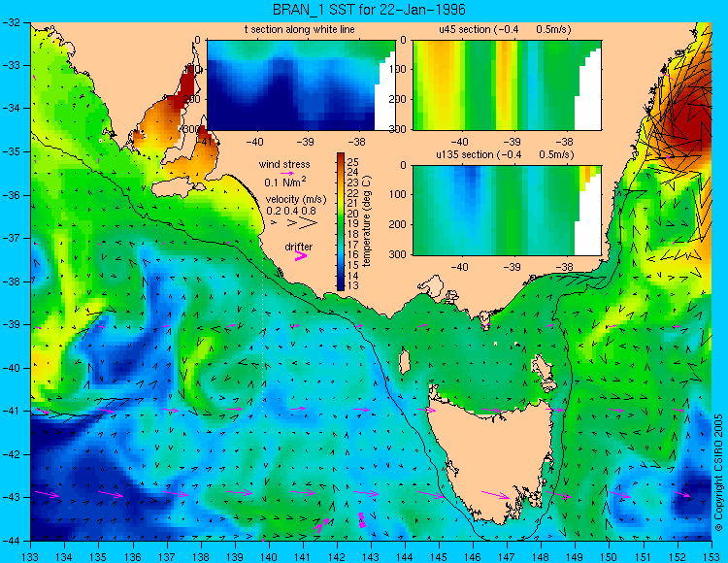Screen dimensions: 728x563
Task: Select colorbar tick value 16
Action: coord(353,255)
